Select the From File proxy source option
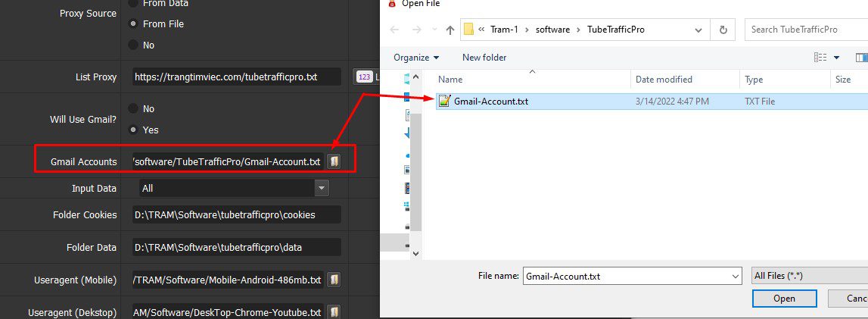The height and width of the screenshot is (319, 868). 133,23
